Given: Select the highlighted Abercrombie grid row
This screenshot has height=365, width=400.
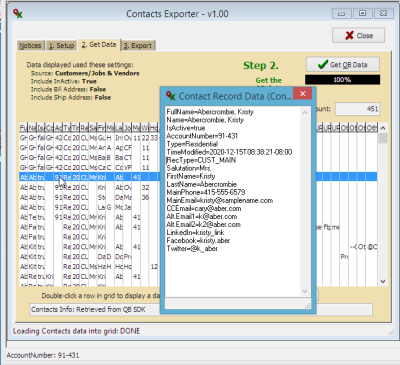Looking at the screenshot, I should click(x=198, y=177).
